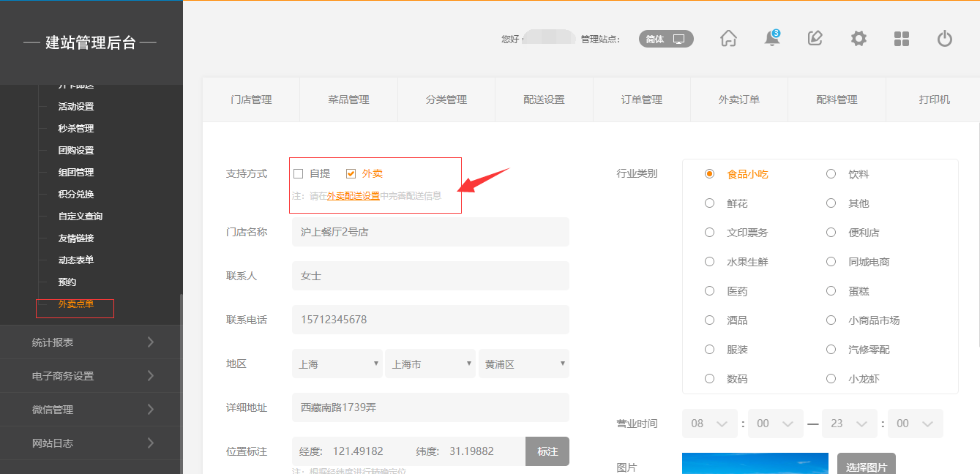Screen dimensions: 980x474
Task: Check the 自提 pickup checkbox
Action: click(299, 174)
